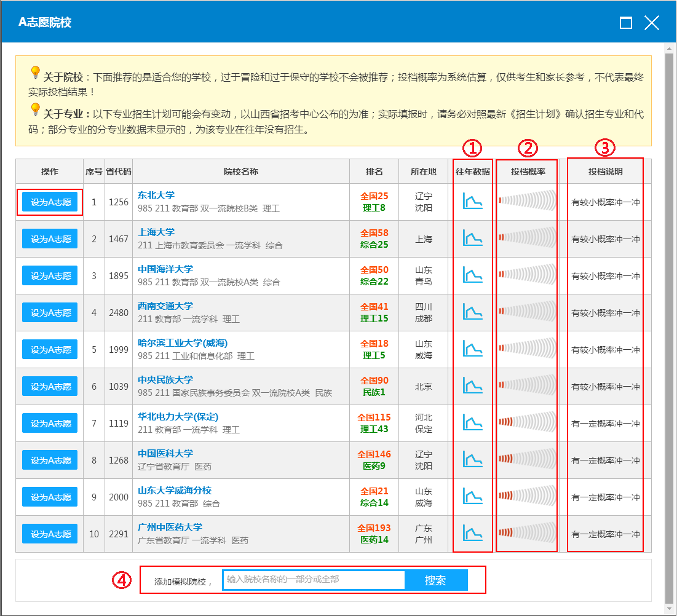
Task: Show 西南交通大学 past-year data chart
Action: (x=472, y=312)
